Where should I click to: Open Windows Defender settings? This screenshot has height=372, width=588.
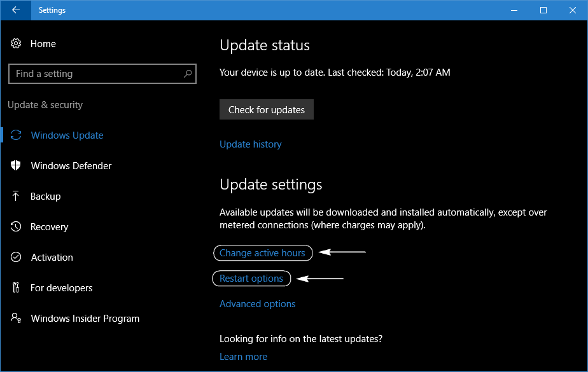[x=71, y=165]
